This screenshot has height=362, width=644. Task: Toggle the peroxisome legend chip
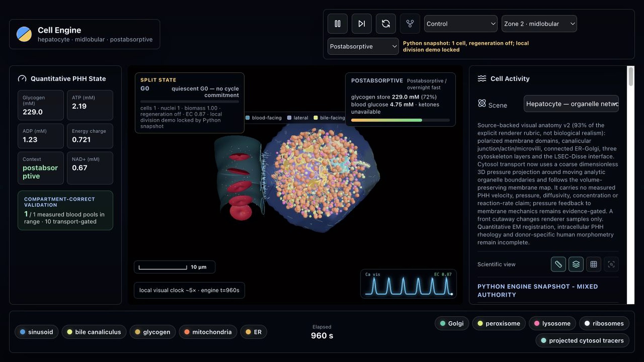499,323
